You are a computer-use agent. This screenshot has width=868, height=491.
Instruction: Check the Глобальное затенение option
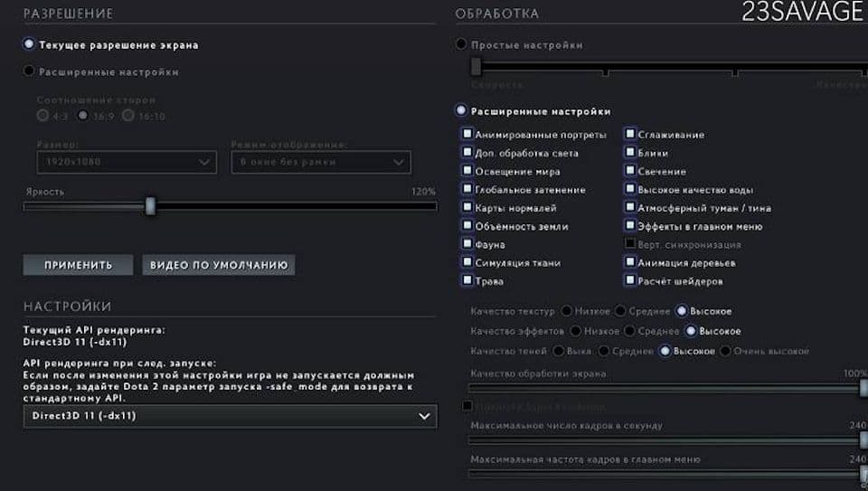coord(467,189)
